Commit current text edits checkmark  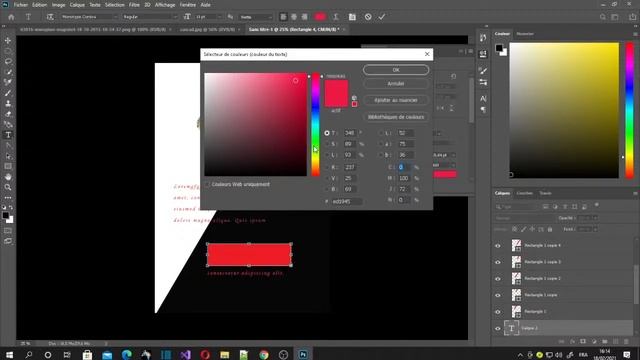coord(382,17)
